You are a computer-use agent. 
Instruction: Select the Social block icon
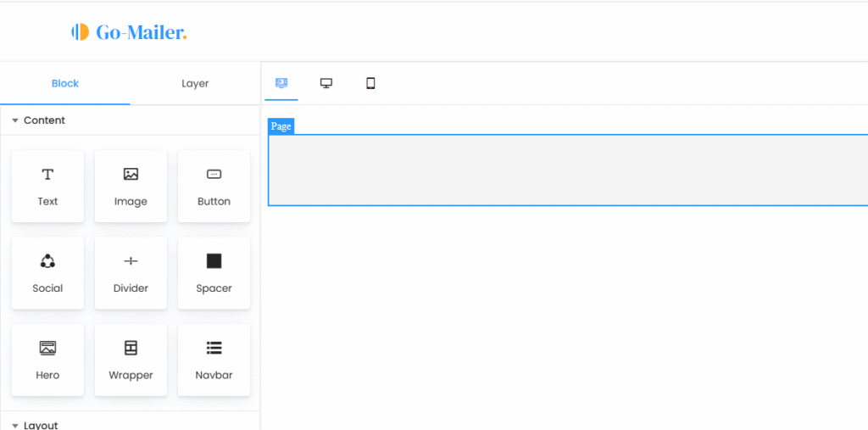tap(47, 261)
